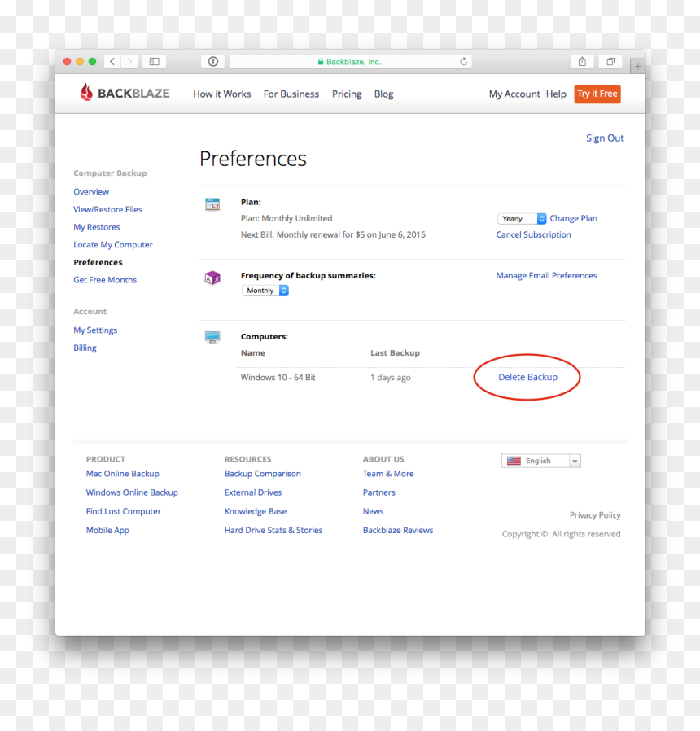The width and height of the screenshot is (700, 731).
Task: Open View/Restore Files in sidebar
Action: coord(107,209)
